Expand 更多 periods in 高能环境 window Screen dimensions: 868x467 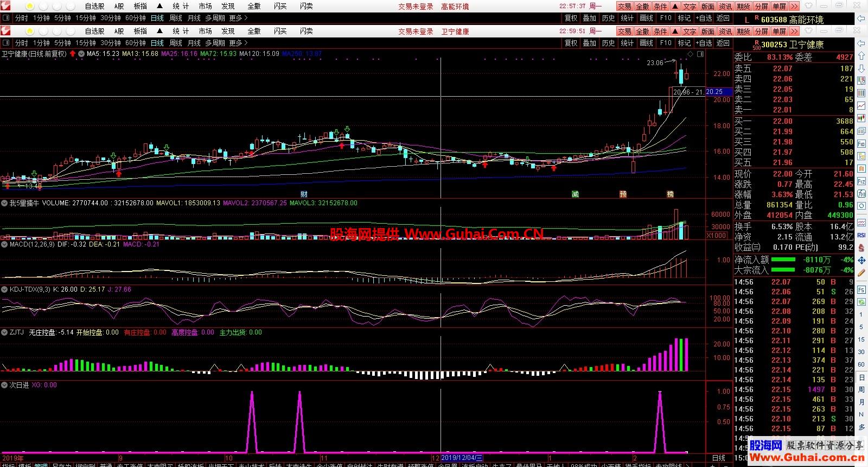238,18
